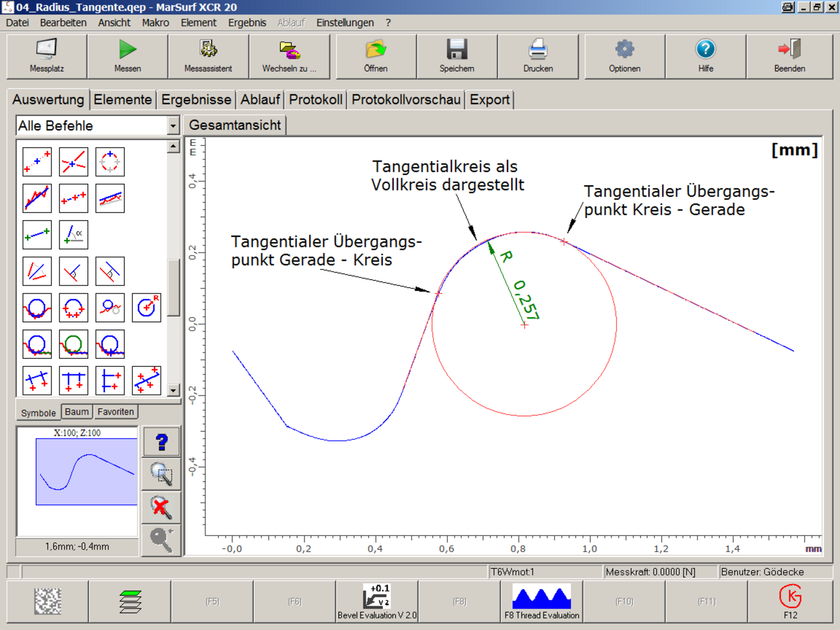Select the green tangent circle icon
This screenshot has width=840, height=630.
[73, 344]
